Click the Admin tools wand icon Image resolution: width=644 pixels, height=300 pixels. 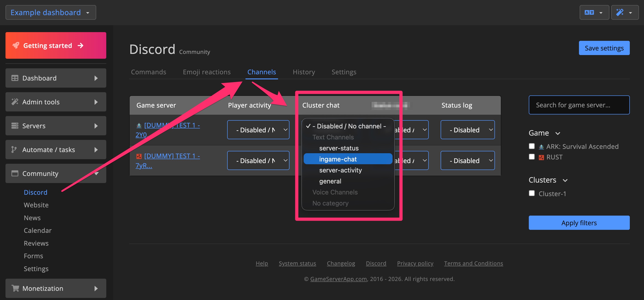coord(14,102)
